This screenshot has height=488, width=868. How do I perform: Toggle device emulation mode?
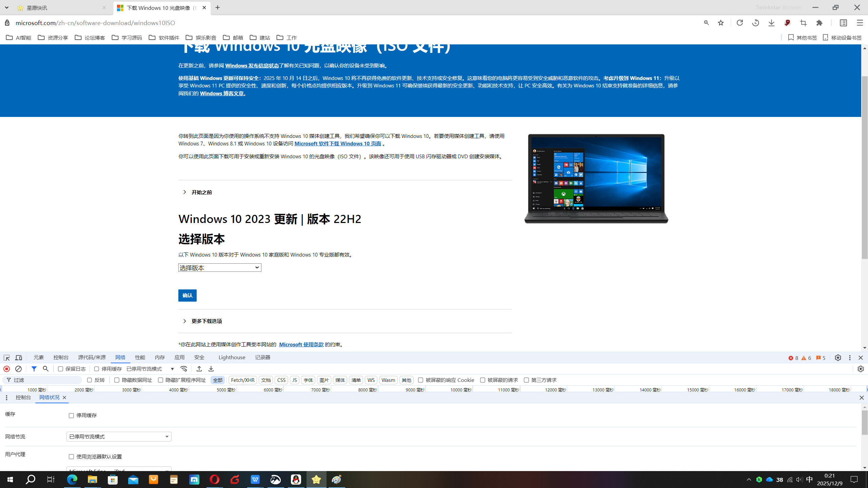pyautogui.click(x=18, y=357)
